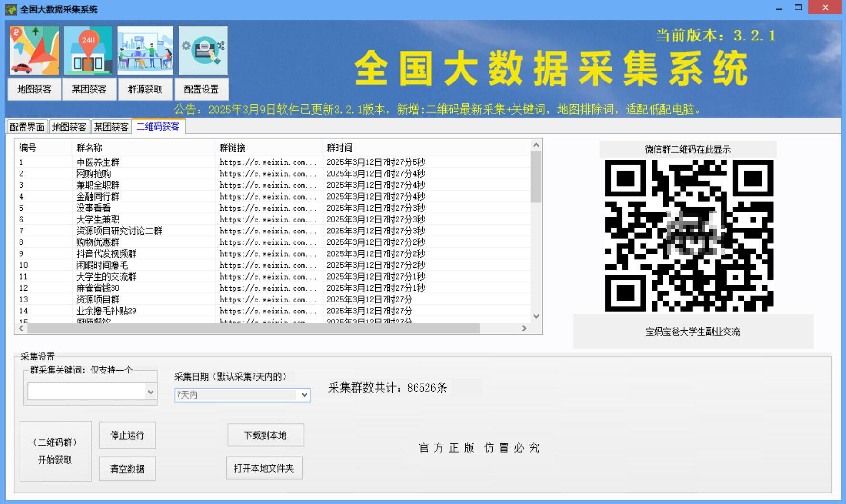Open 某团获客 toolbar button
The width and height of the screenshot is (846, 504).
89,89
